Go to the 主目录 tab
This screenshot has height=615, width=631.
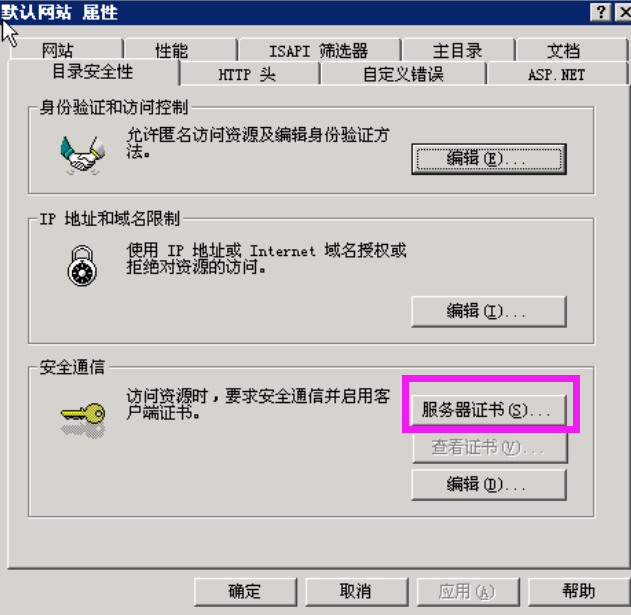click(x=458, y=50)
